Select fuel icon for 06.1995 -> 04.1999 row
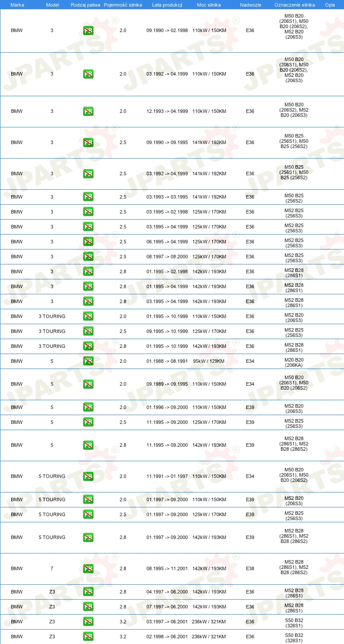 coord(88,242)
